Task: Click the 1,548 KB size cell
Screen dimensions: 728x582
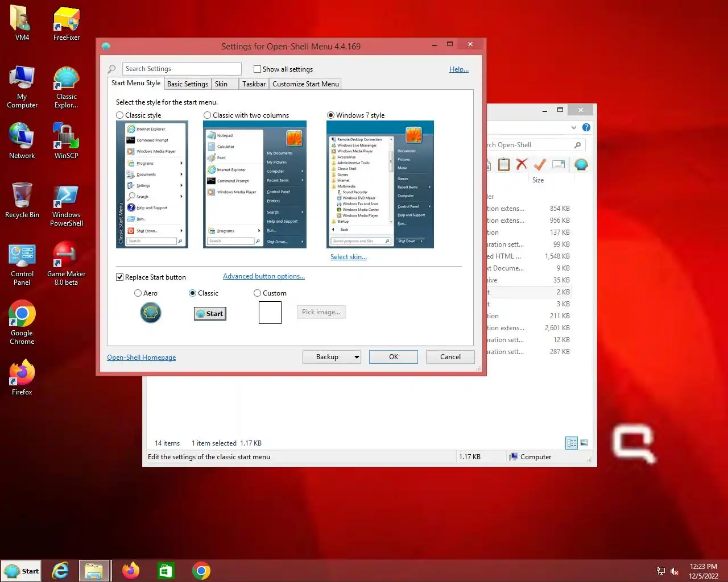Action: tap(557, 256)
